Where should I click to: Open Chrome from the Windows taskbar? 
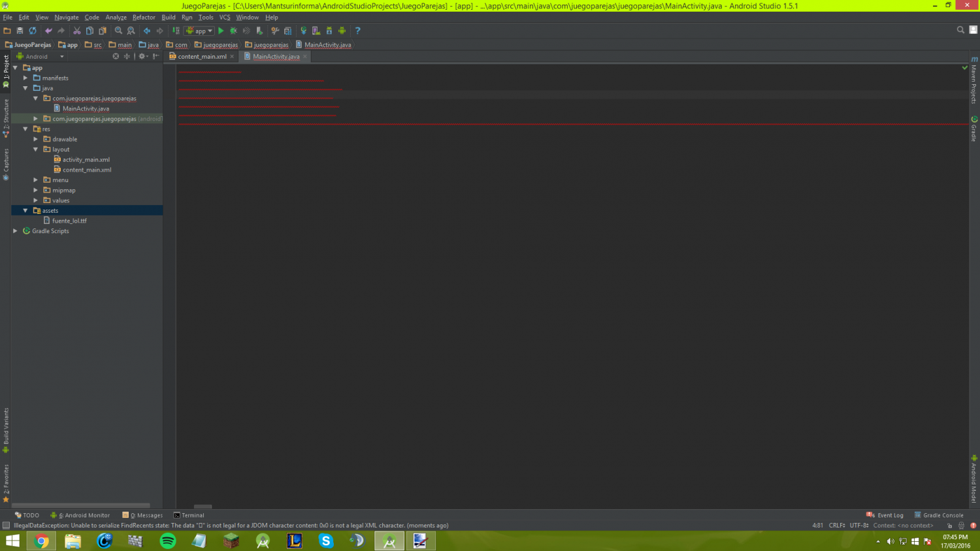click(x=41, y=541)
